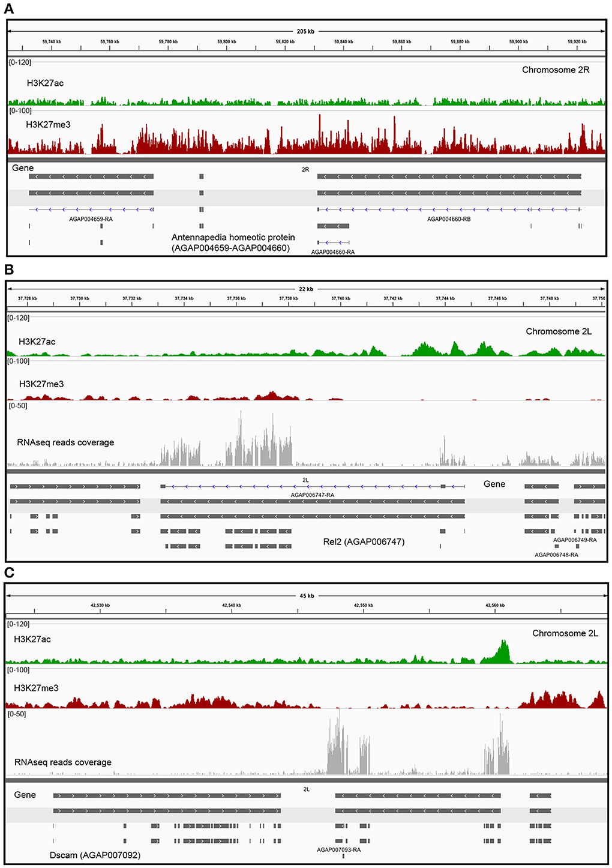The image size is (612, 868).
Task: Click ruler tick label 42,560 kb
Action: click(494, 605)
